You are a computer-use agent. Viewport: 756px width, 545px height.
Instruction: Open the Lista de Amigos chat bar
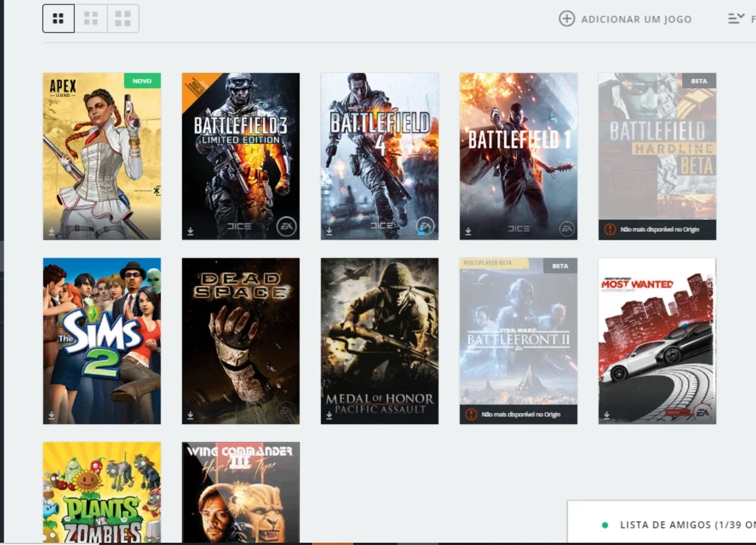pyautogui.click(x=662, y=523)
